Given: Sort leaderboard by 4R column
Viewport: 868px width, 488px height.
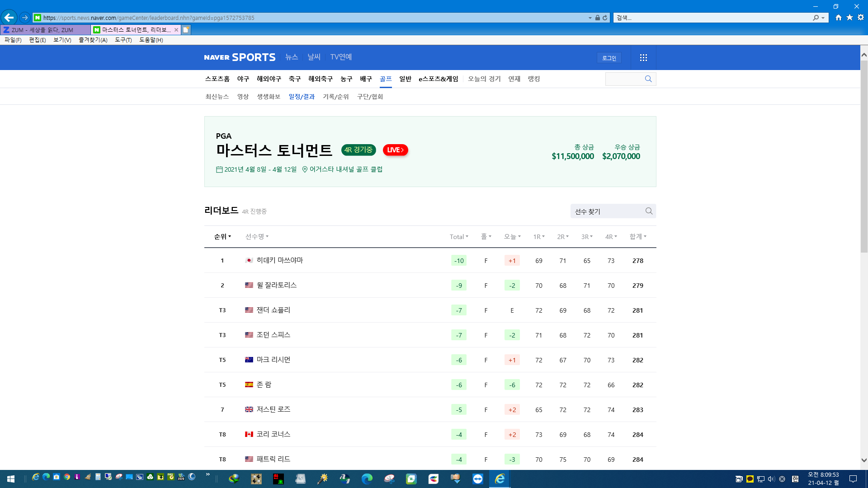Looking at the screenshot, I should (611, 236).
